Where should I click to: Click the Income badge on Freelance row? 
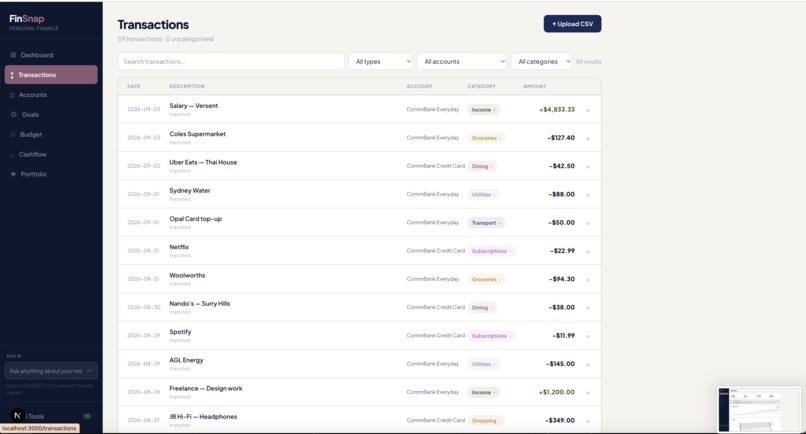(483, 393)
